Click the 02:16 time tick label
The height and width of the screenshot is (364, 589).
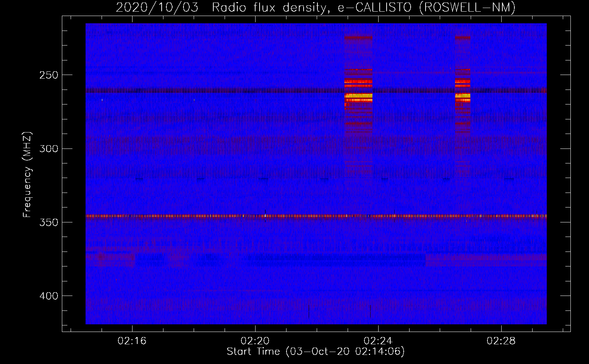point(132,341)
